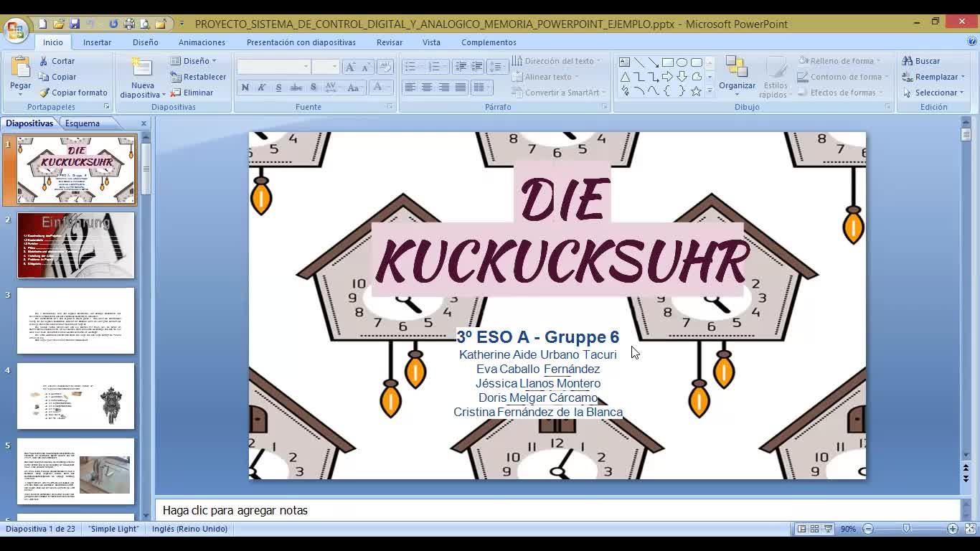Click the zoom slider handle
The width and height of the screenshot is (980, 551).
click(x=907, y=529)
